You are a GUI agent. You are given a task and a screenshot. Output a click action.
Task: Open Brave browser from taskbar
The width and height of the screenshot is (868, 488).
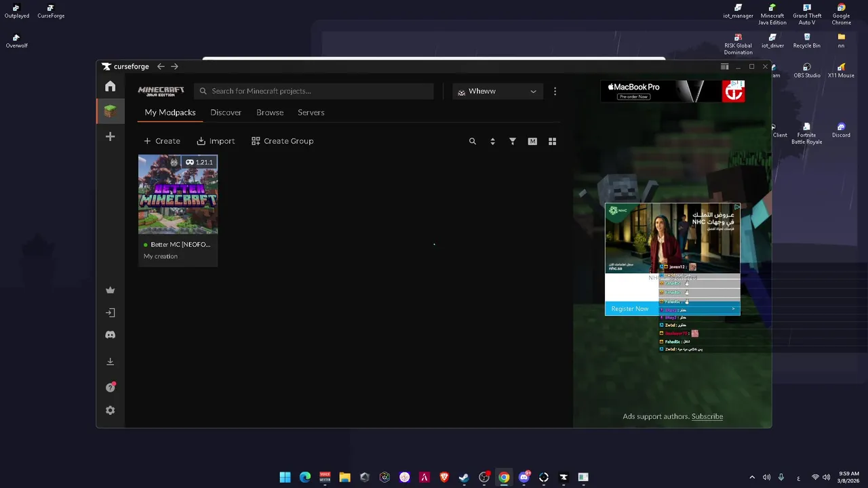point(444,477)
